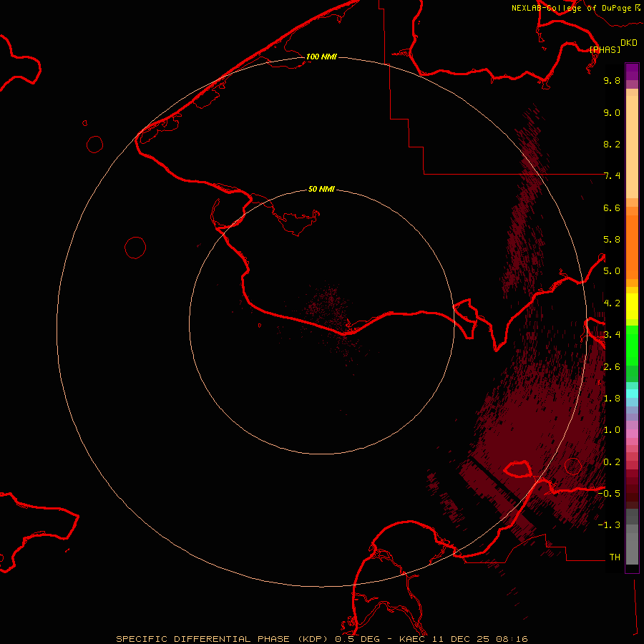Click the TH label on the legend
644x644 pixels.
pyautogui.click(x=614, y=557)
